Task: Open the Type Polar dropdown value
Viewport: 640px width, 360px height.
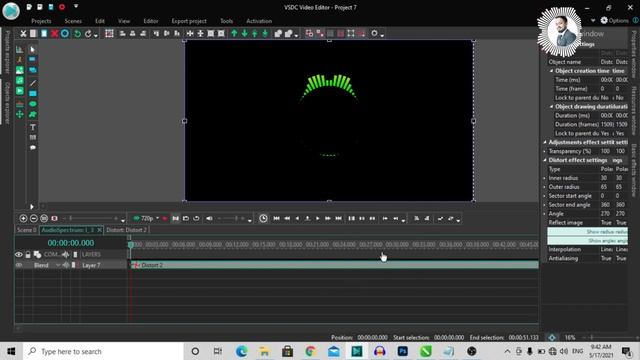Action: [x=607, y=169]
